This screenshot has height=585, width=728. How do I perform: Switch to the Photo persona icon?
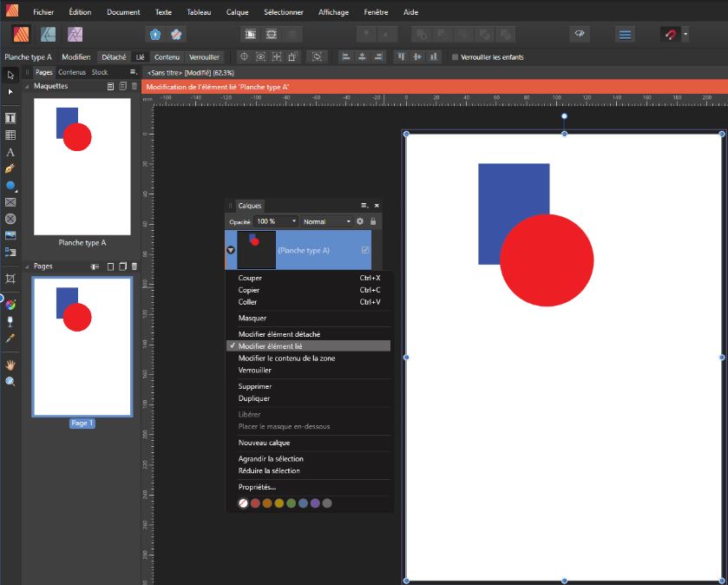(75, 34)
